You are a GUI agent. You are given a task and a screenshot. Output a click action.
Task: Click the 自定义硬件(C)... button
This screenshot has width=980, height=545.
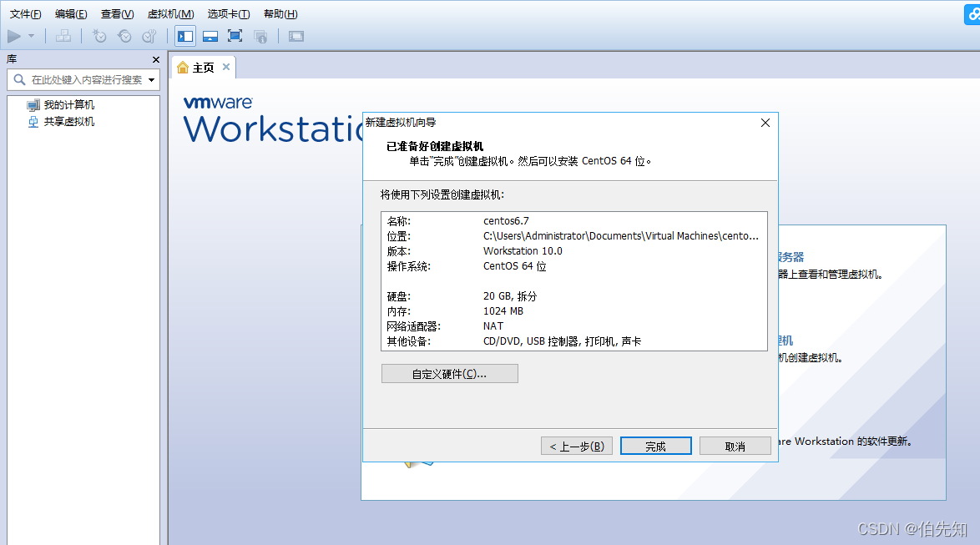click(449, 374)
